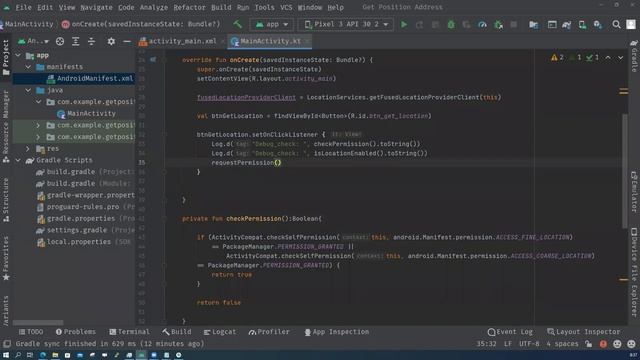Open the Resource Manager side panel
Viewport: 640px width, 360px height.
click(x=5, y=127)
